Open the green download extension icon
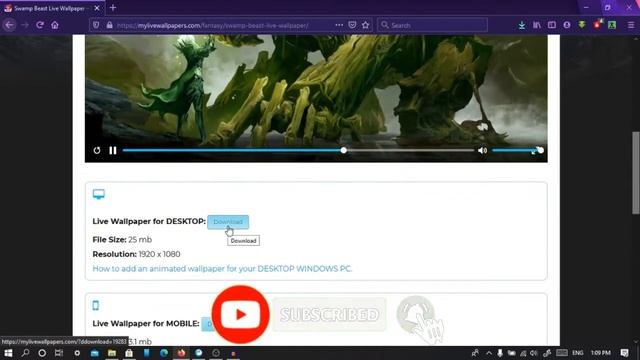Viewport: 640px width, 360px height. point(582,25)
